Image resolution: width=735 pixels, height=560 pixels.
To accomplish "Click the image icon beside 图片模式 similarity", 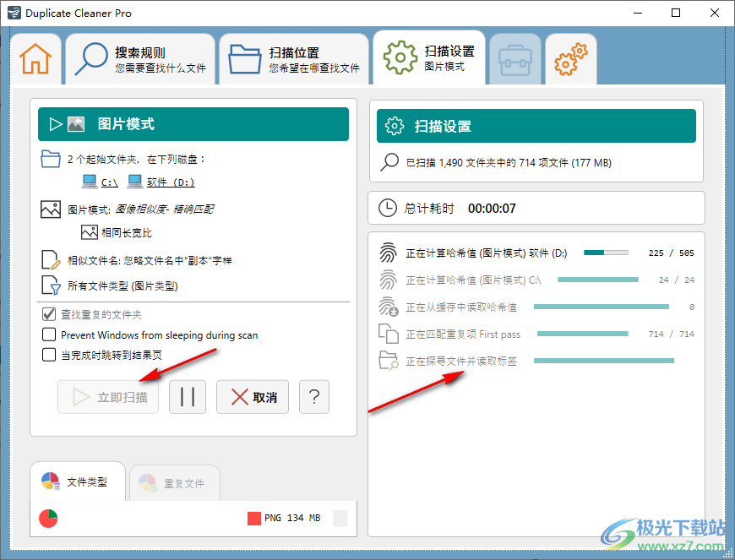I will coord(51,209).
